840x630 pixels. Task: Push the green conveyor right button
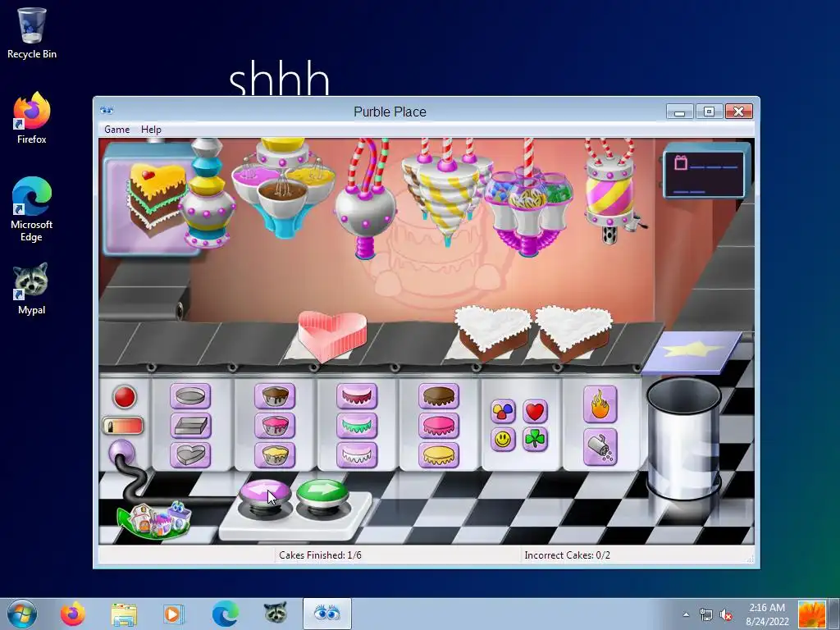322,492
